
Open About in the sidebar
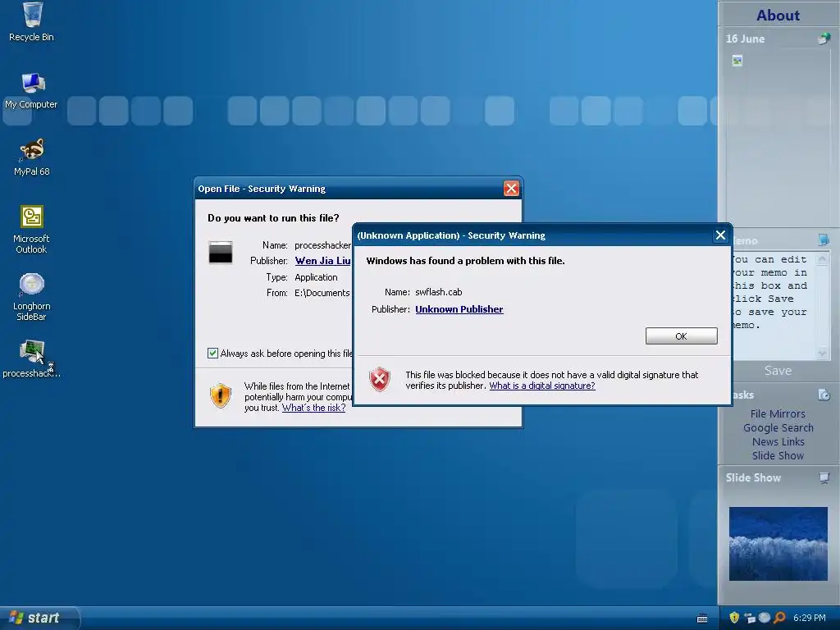pos(778,15)
